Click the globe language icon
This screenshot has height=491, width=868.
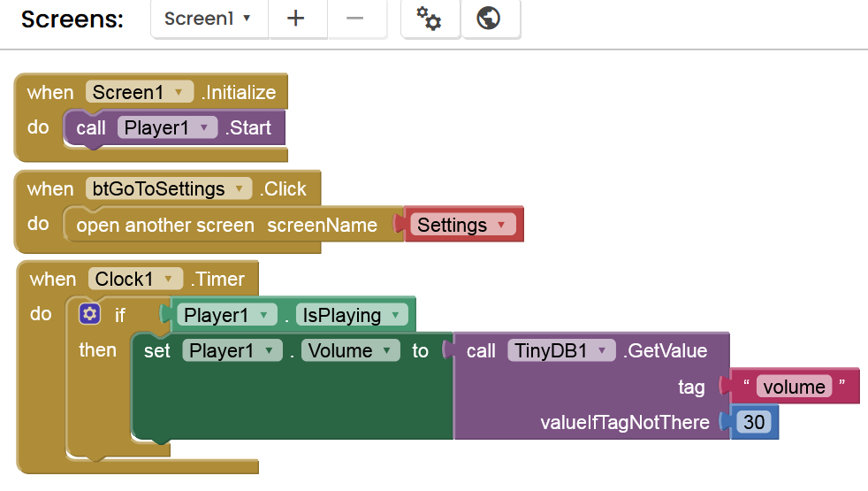490,19
